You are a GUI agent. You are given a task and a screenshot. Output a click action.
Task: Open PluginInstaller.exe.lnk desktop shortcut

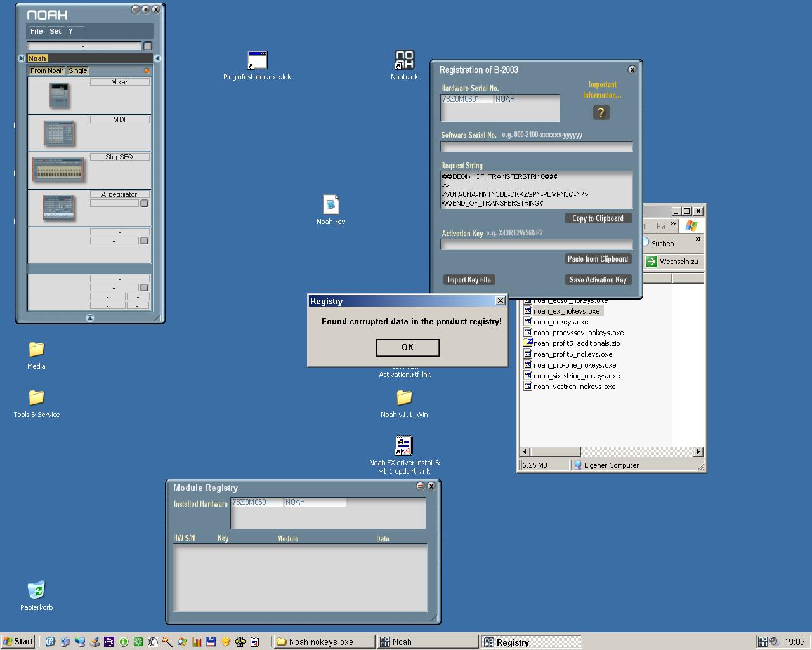pos(257,66)
